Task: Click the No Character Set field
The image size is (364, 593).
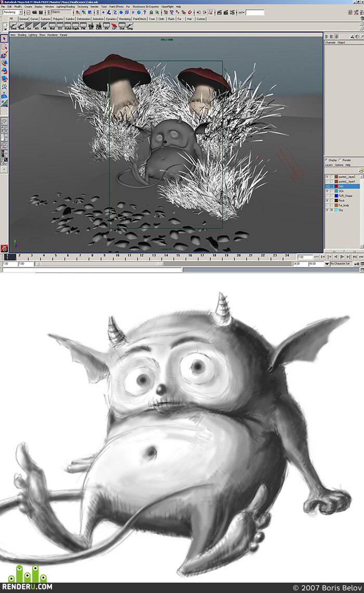Action: click(x=341, y=264)
